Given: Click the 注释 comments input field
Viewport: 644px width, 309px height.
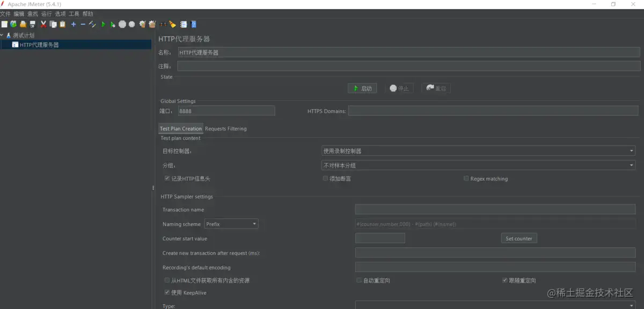Looking at the screenshot, I should [408, 66].
